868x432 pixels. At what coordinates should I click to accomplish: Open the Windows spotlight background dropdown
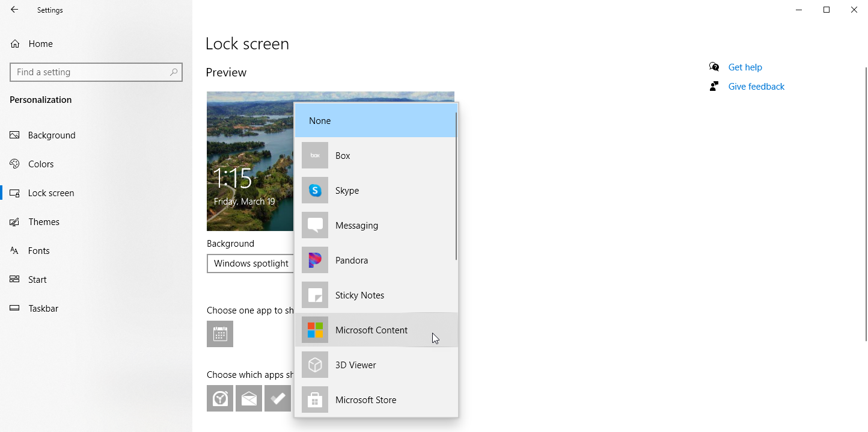pyautogui.click(x=250, y=264)
